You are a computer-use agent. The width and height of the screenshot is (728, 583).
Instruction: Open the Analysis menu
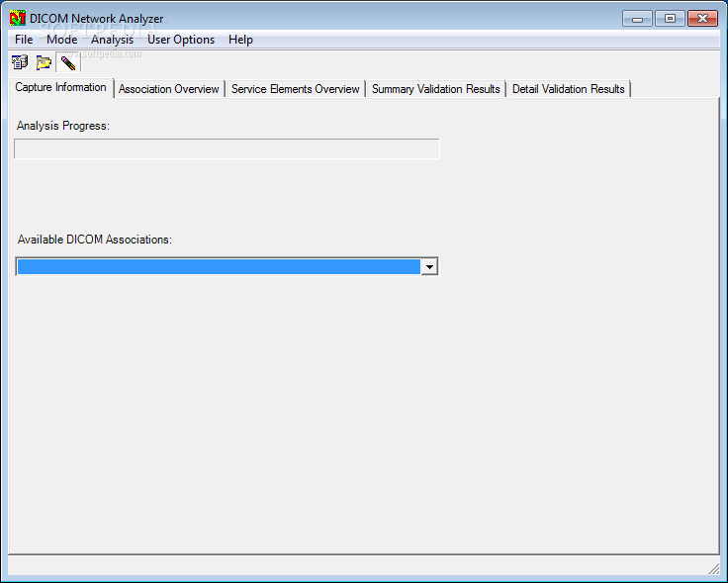pyautogui.click(x=113, y=40)
